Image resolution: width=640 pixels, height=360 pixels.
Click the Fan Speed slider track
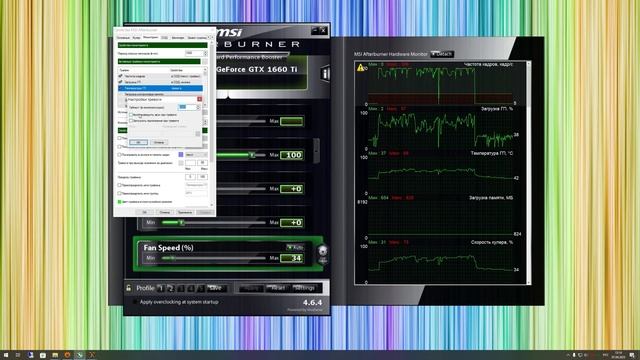[213, 258]
